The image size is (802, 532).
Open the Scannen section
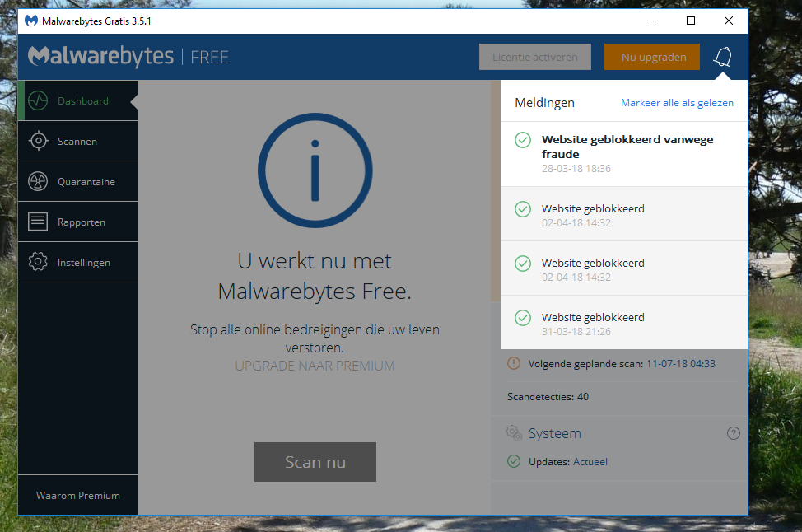(78, 141)
